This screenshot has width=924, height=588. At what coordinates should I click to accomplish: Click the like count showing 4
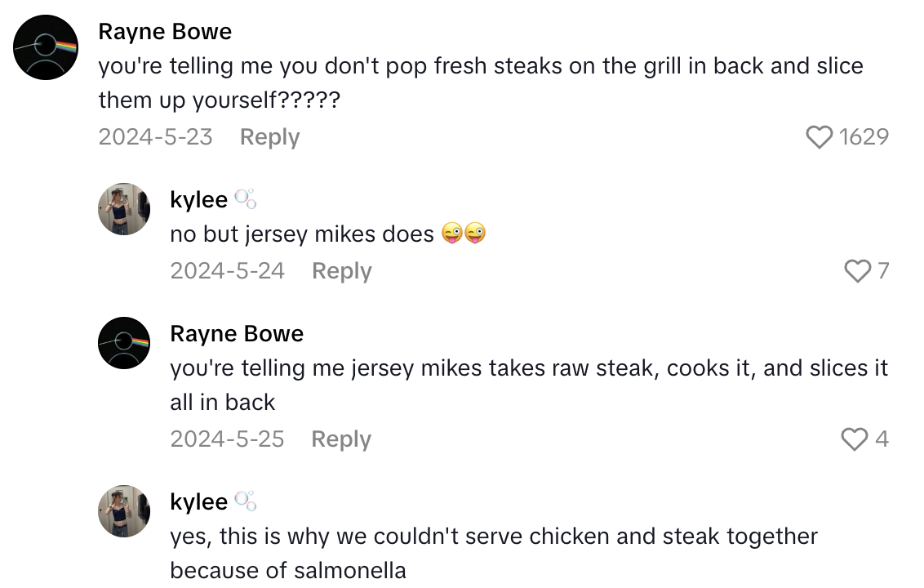[882, 439]
